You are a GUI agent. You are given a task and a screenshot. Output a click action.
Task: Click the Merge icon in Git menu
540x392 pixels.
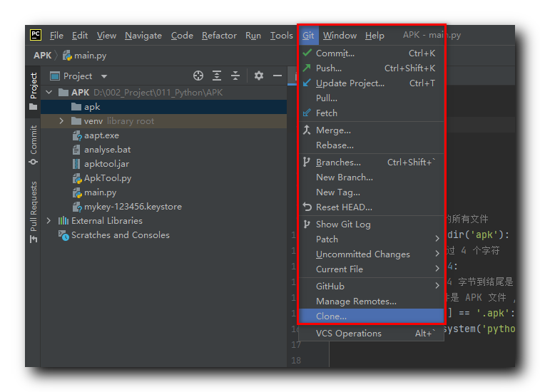click(307, 130)
